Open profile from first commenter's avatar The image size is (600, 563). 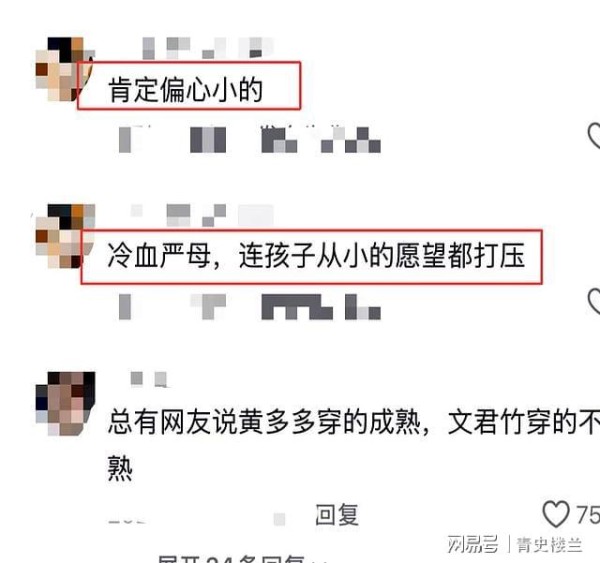[65, 69]
